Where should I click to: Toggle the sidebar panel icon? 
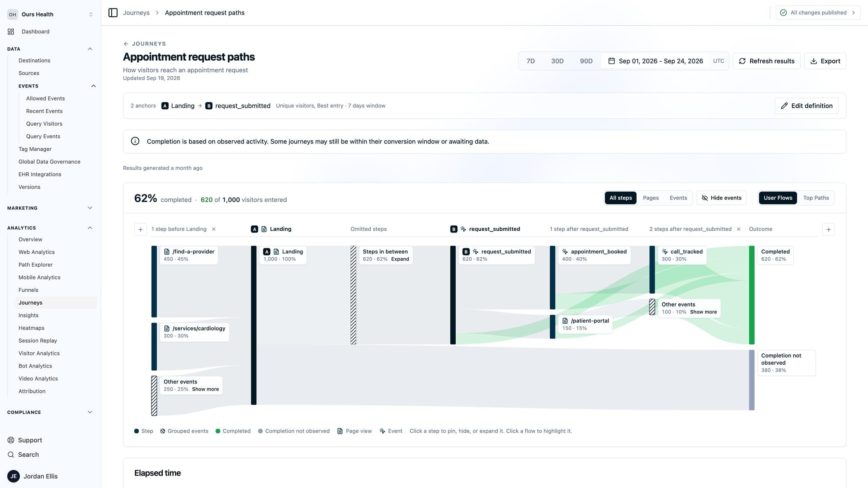[x=113, y=13]
